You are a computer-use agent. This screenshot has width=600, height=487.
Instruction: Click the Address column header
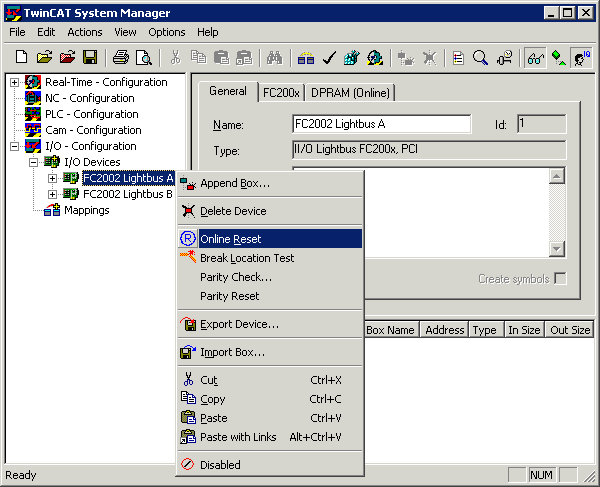445,330
